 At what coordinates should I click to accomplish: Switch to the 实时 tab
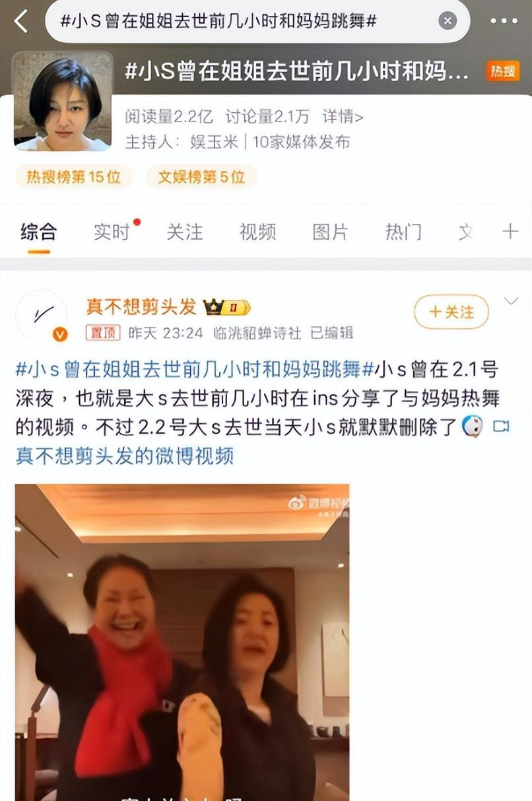coord(112,232)
